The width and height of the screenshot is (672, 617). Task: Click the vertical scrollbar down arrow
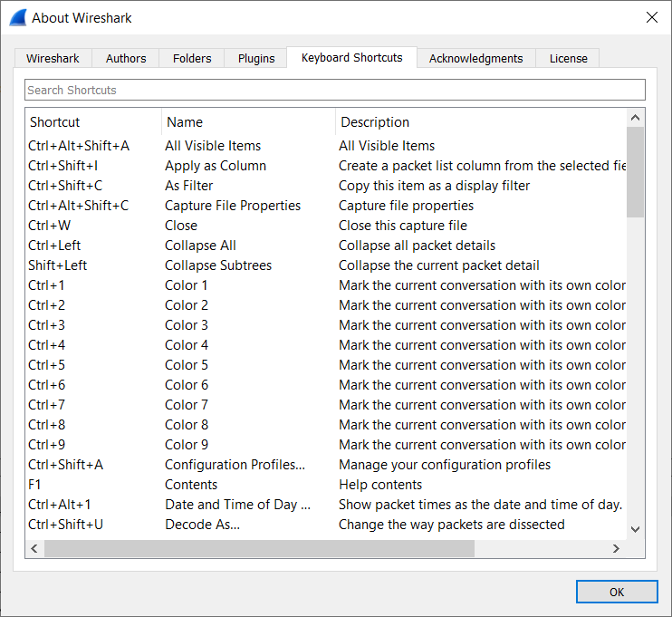coord(635,529)
